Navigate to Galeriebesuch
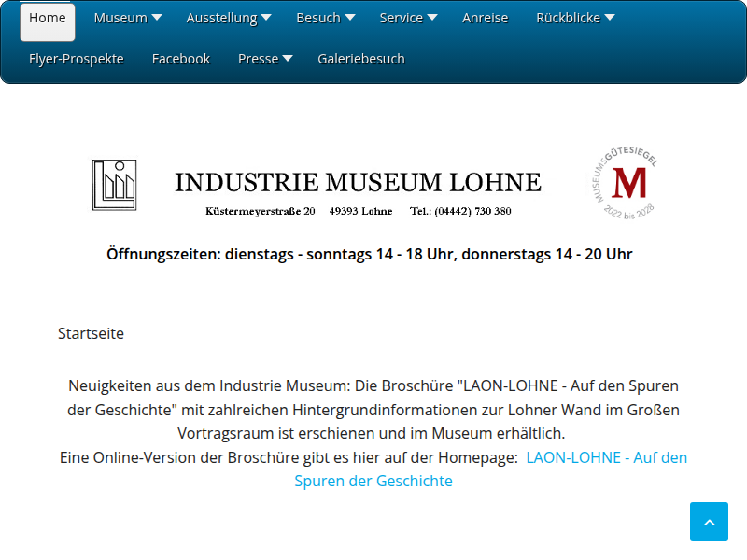 coord(361,59)
